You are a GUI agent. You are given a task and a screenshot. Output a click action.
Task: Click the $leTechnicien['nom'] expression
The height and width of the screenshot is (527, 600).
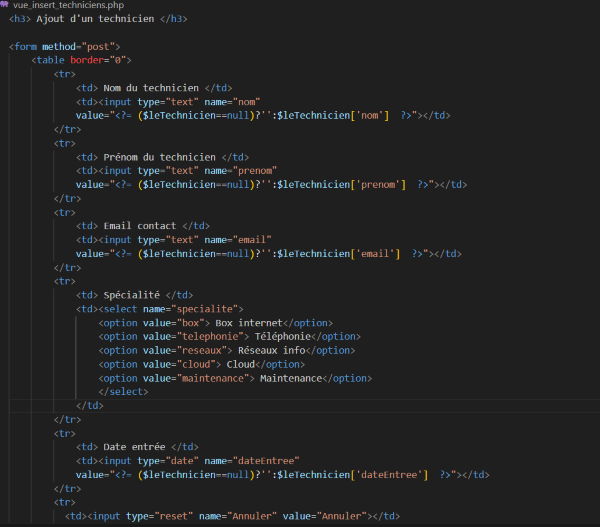point(333,116)
